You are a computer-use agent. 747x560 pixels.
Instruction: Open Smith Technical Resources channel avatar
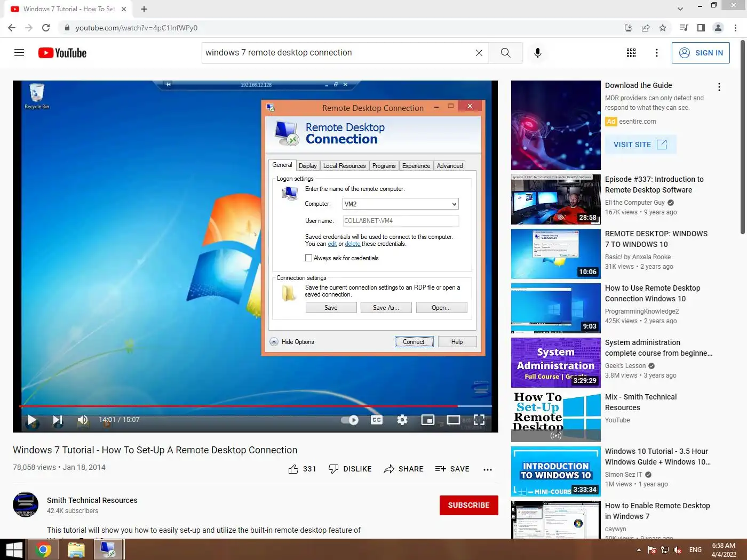click(x=26, y=505)
